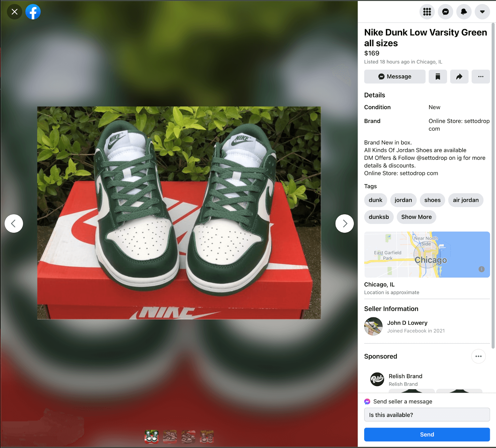Go to Facebook home via the logo
Viewport: 496px width, 448px height.
(33, 12)
